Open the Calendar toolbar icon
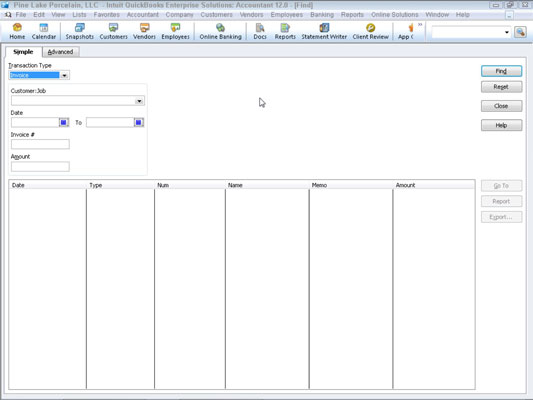The width and height of the screenshot is (533, 400). (x=44, y=31)
